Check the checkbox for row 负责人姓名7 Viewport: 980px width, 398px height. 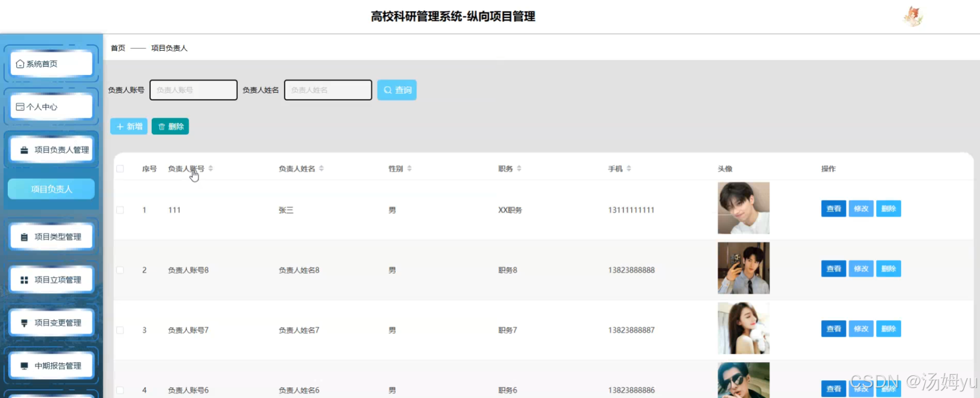(x=120, y=330)
